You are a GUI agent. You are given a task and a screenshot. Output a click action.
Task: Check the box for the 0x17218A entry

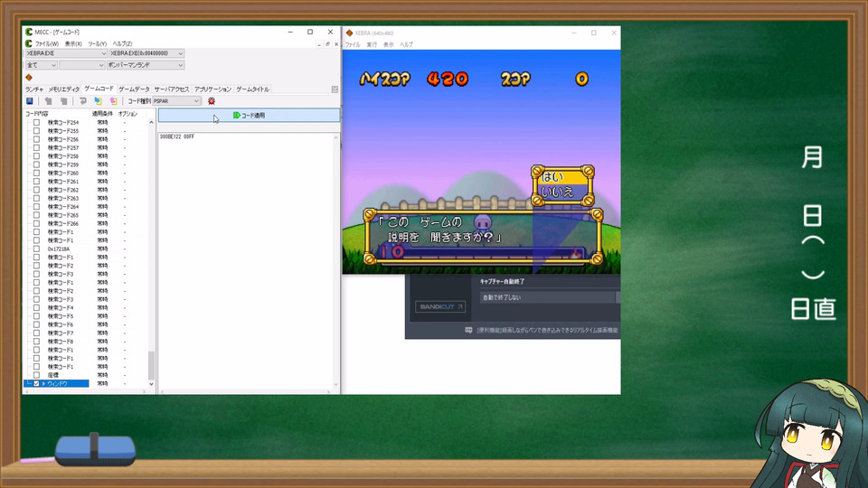(36, 249)
